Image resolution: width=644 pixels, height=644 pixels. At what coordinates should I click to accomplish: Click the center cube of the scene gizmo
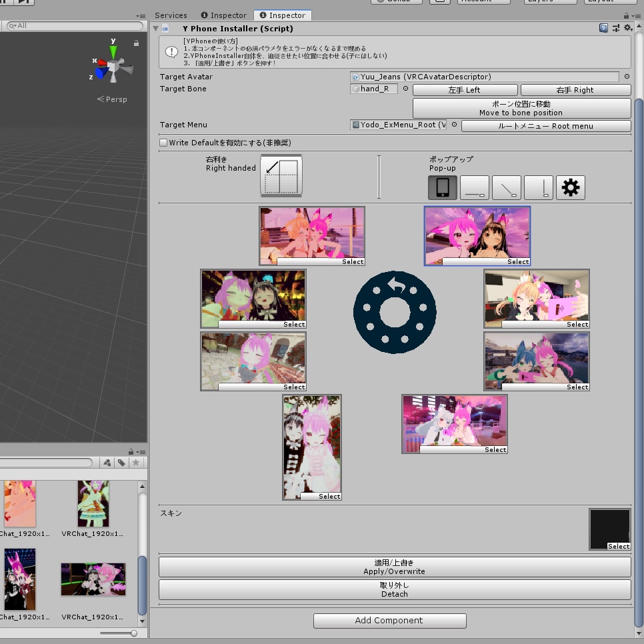113,66
